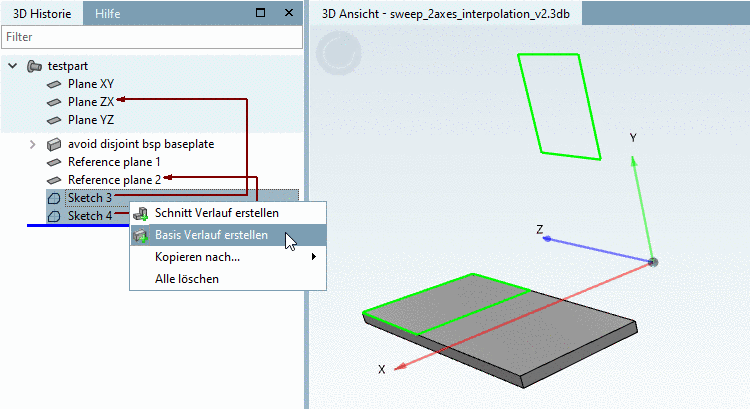Viewport: 750px width, 409px height.
Task: Select the Plane YZ label
Action: click(91, 120)
